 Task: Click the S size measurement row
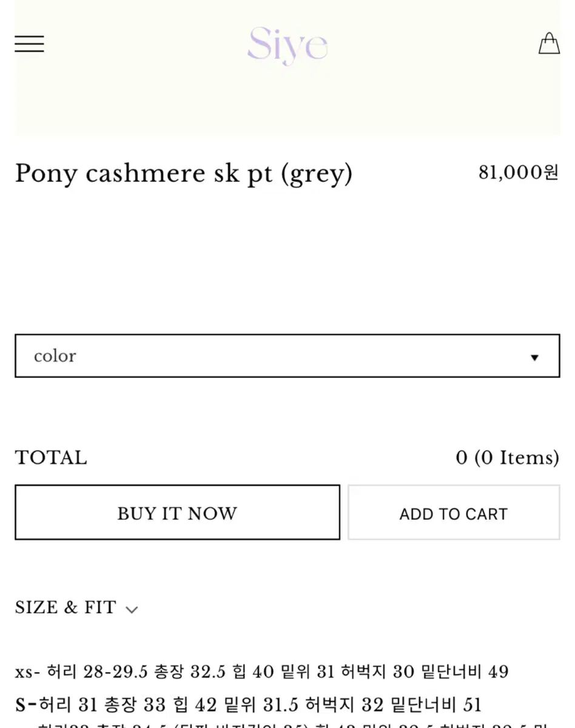249,704
